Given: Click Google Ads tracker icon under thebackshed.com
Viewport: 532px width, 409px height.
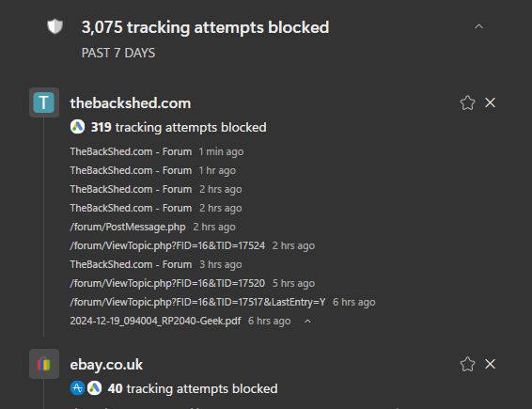Looking at the screenshot, I should coord(77,127).
